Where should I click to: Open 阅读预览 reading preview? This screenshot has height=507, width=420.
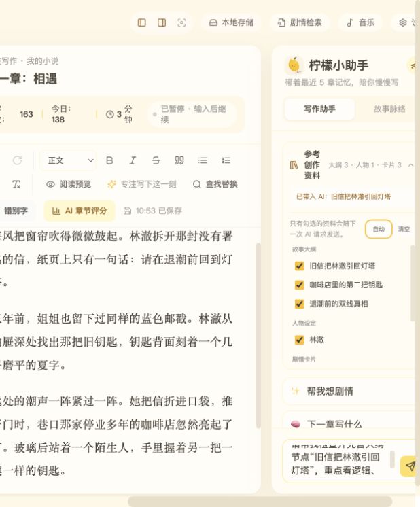[69, 184]
